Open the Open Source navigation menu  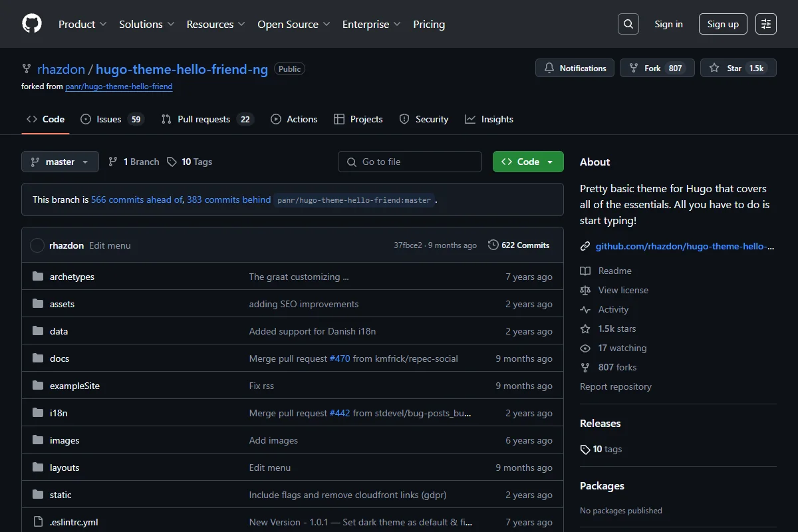coord(294,24)
